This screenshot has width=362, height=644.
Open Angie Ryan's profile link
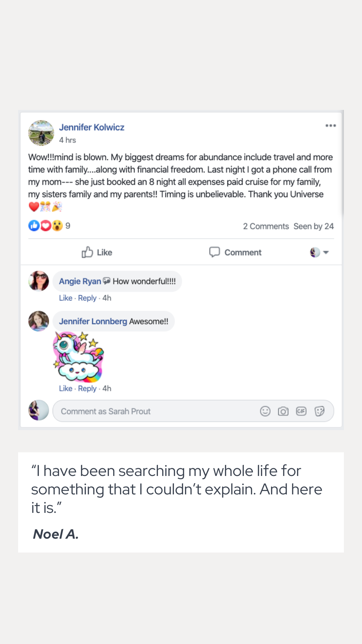click(x=80, y=281)
